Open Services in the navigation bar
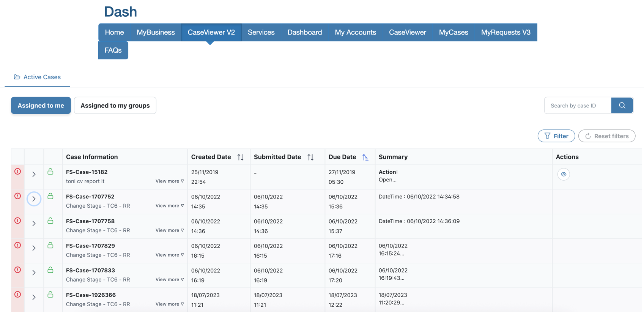 [261, 32]
